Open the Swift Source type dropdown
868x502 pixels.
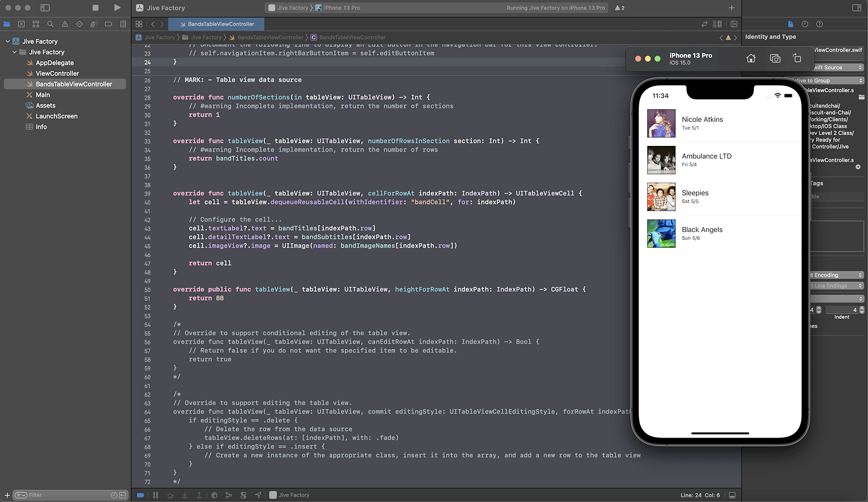click(838, 67)
